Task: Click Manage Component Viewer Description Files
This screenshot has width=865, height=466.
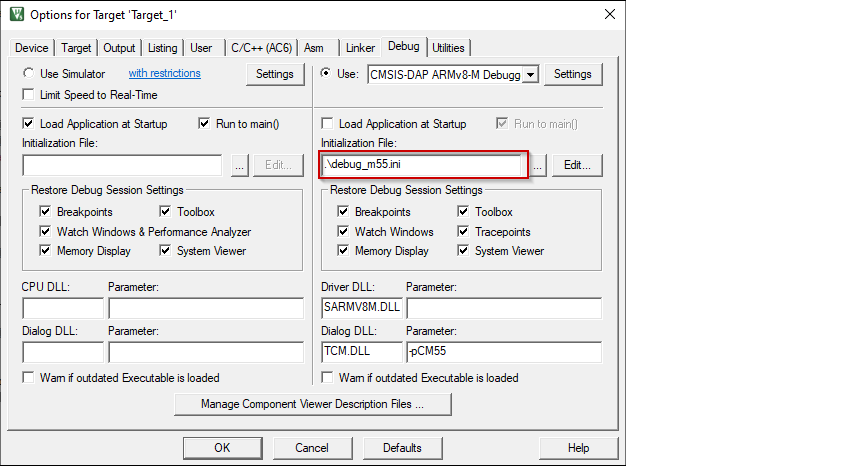Action: [312, 405]
